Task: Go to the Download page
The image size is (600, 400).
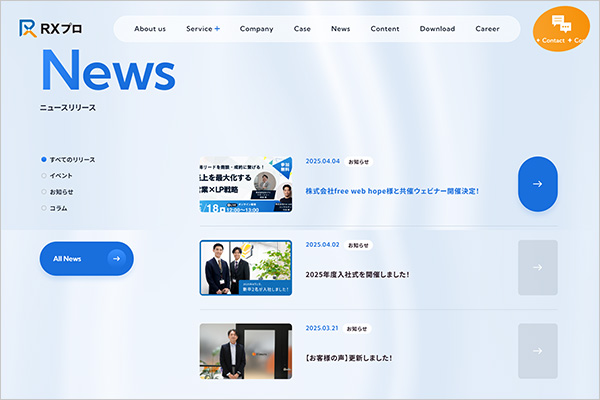Action: (437, 29)
